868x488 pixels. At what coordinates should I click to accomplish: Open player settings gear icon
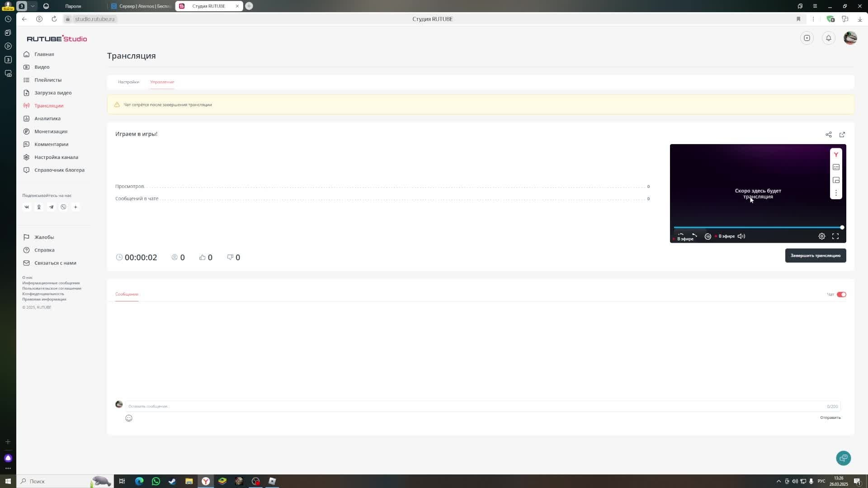(x=821, y=236)
